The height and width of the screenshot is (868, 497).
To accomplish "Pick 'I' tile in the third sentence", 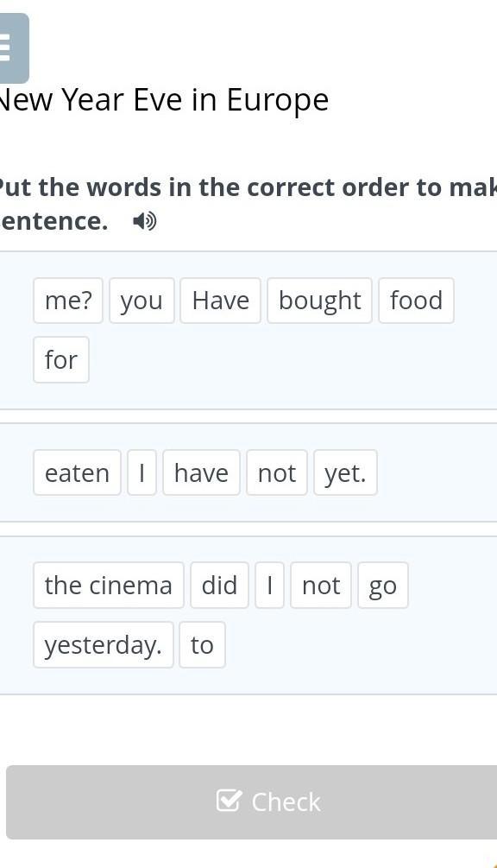I will [270, 585].
